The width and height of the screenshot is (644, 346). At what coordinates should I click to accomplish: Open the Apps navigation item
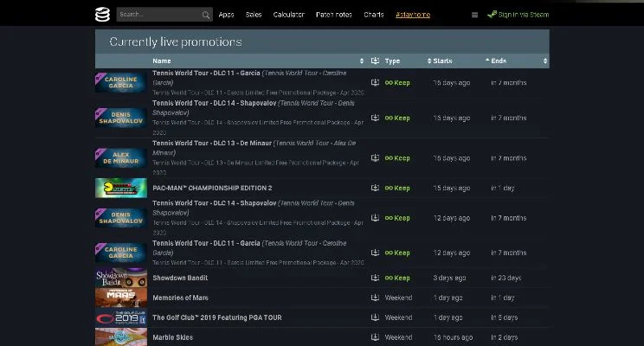[x=226, y=15]
